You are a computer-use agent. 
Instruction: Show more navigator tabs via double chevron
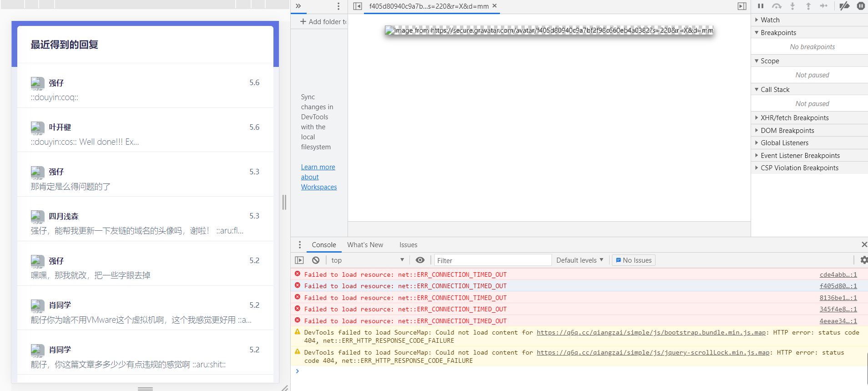tap(298, 6)
